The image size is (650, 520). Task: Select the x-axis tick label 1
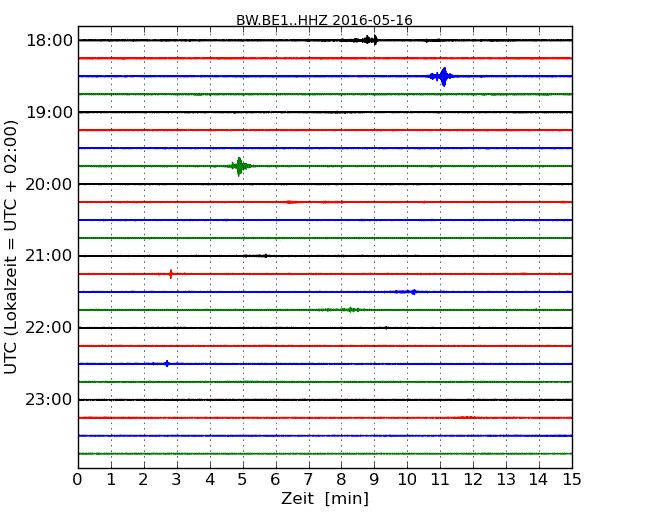click(111, 480)
